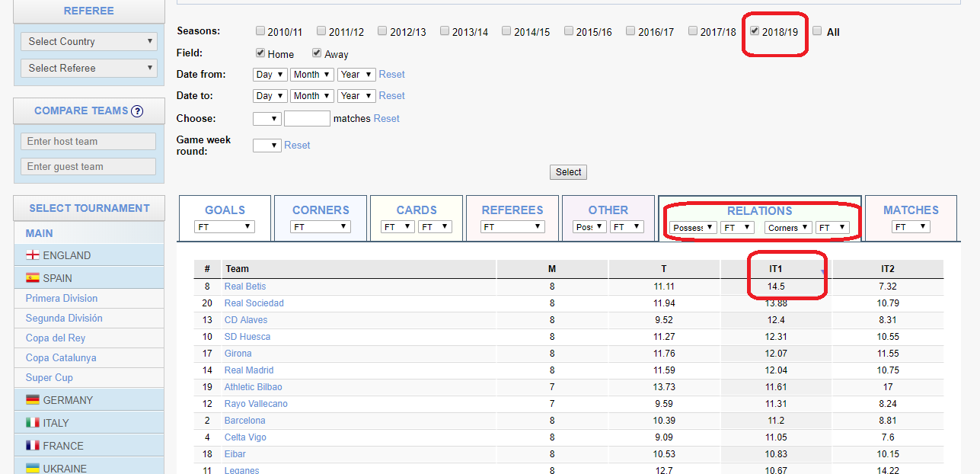980x474 pixels.
Task: Open the Game week round dropdown
Action: coord(267,145)
